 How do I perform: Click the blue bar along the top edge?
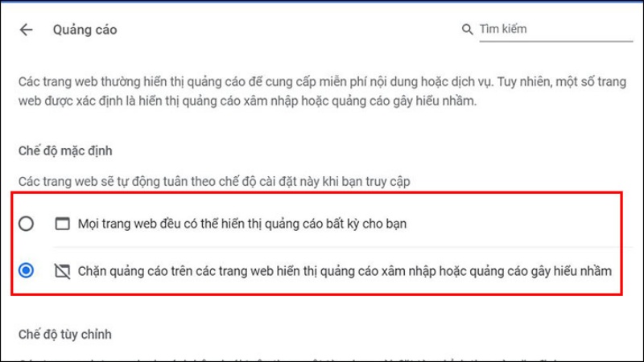(x=322, y=2)
